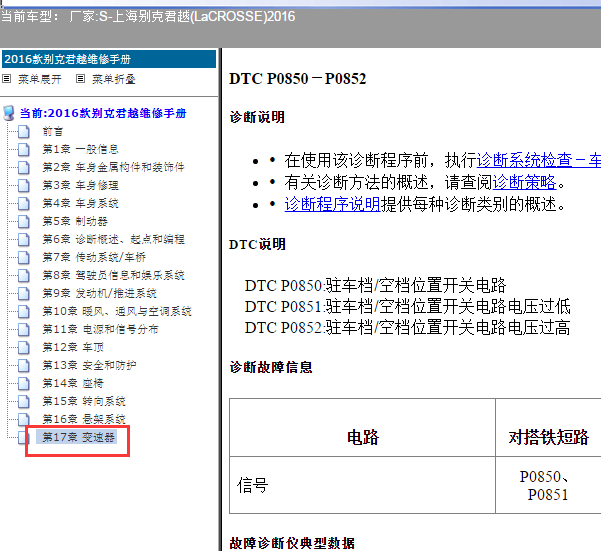Click the 菜单折叠 collapse icon
This screenshot has height=551, width=601.
(x=80, y=79)
